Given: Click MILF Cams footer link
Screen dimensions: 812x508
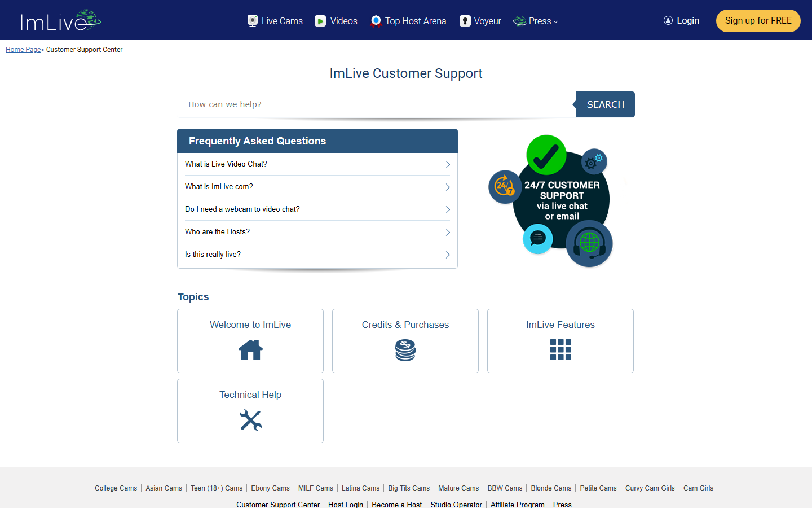Looking at the screenshot, I should click(x=315, y=488).
